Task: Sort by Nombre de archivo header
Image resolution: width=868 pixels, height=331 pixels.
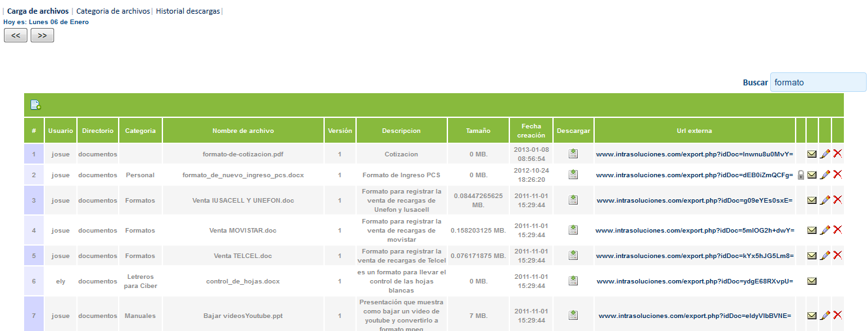Action: [243, 130]
